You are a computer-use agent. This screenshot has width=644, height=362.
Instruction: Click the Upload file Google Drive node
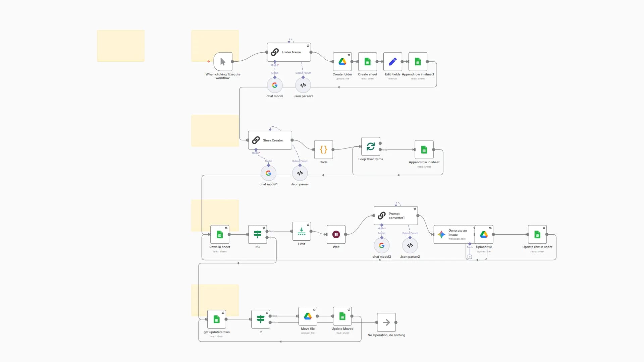coord(484,234)
